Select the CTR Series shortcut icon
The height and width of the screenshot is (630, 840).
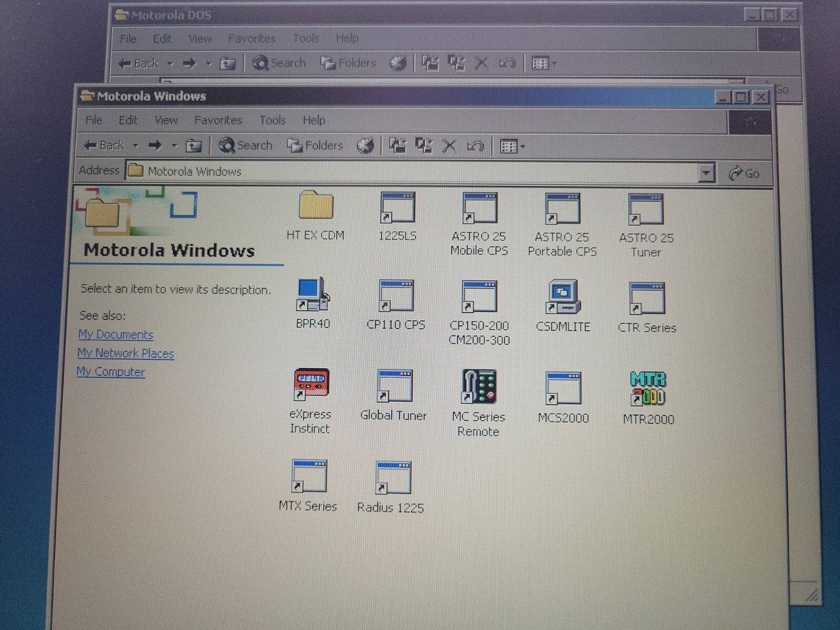pos(647,307)
